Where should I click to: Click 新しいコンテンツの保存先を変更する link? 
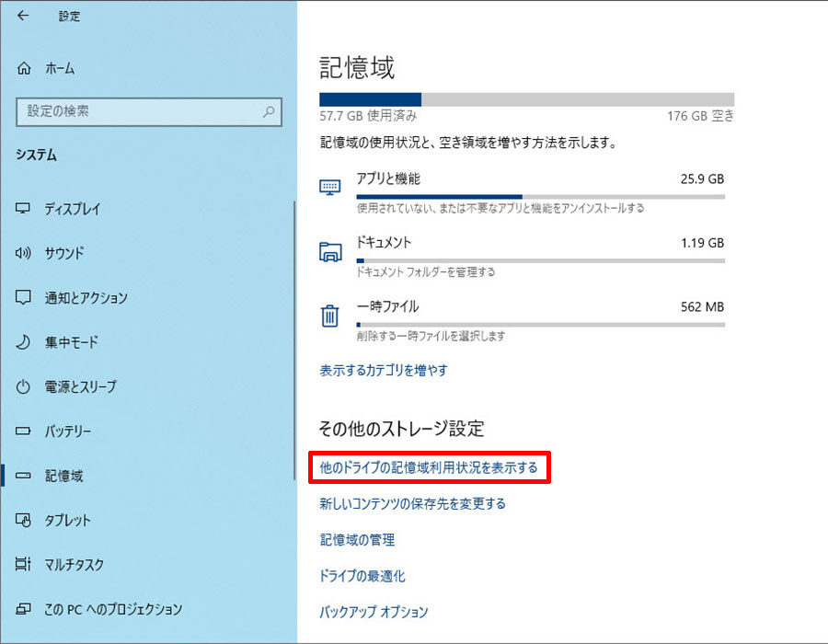click(x=412, y=503)
